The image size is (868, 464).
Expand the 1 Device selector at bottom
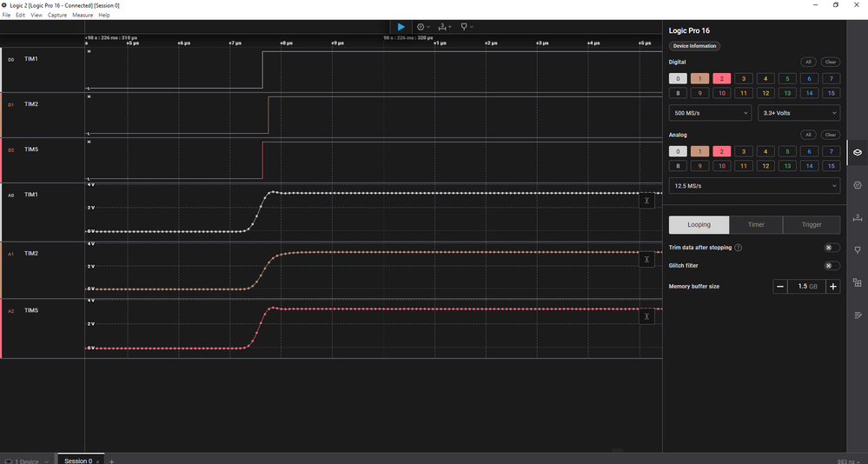[x=27, y=461]
